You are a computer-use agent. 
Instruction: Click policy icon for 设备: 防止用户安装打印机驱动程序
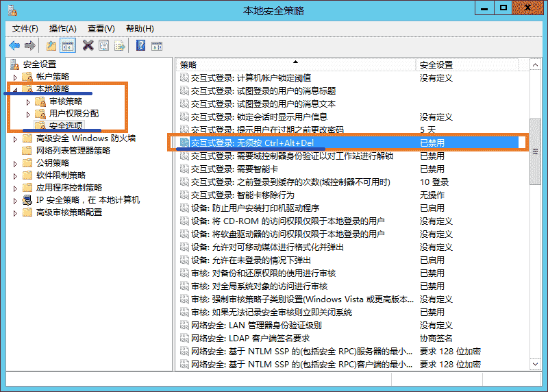pyautogui.click(x=184, y=208)
